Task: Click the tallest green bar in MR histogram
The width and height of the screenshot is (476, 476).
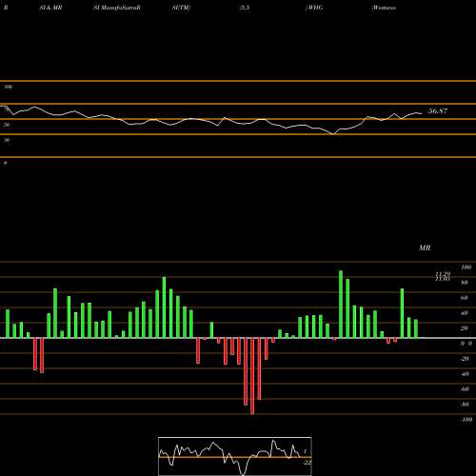Action: pos(341,304)
